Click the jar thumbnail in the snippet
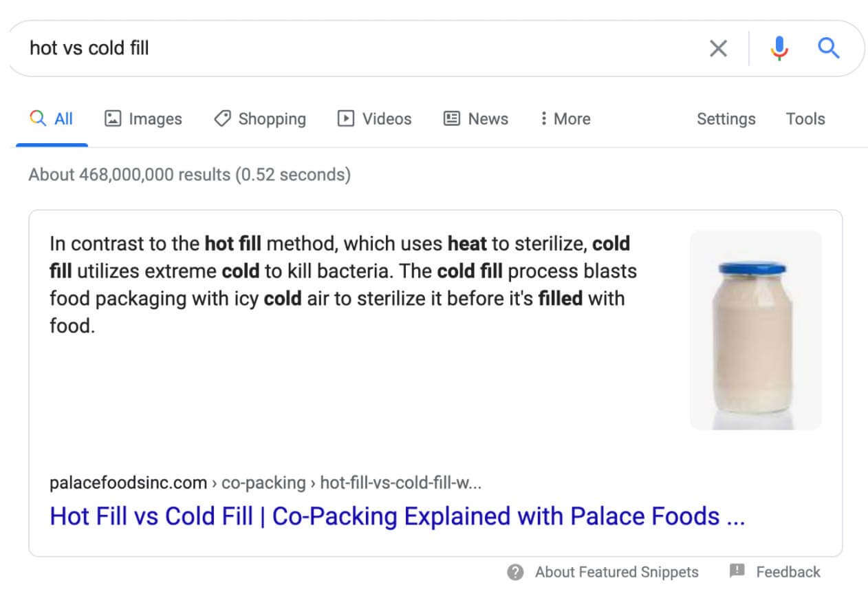This screenshot has height=614, width=868. 755,330
